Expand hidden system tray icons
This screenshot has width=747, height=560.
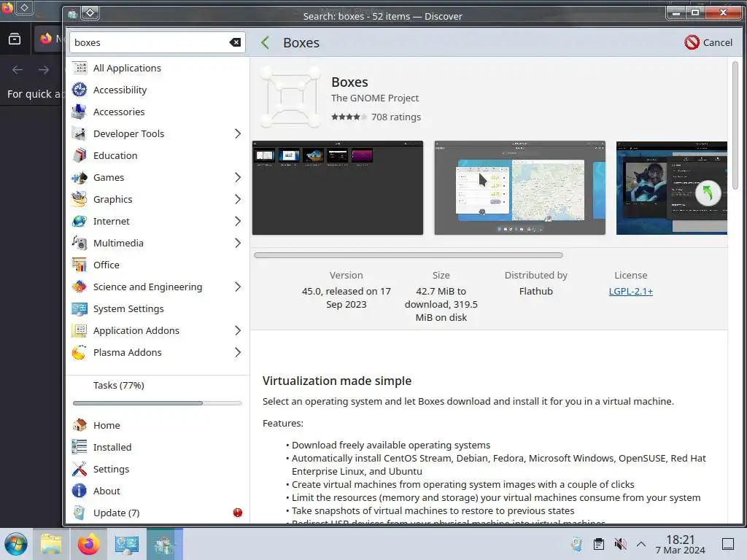[641, 544]
